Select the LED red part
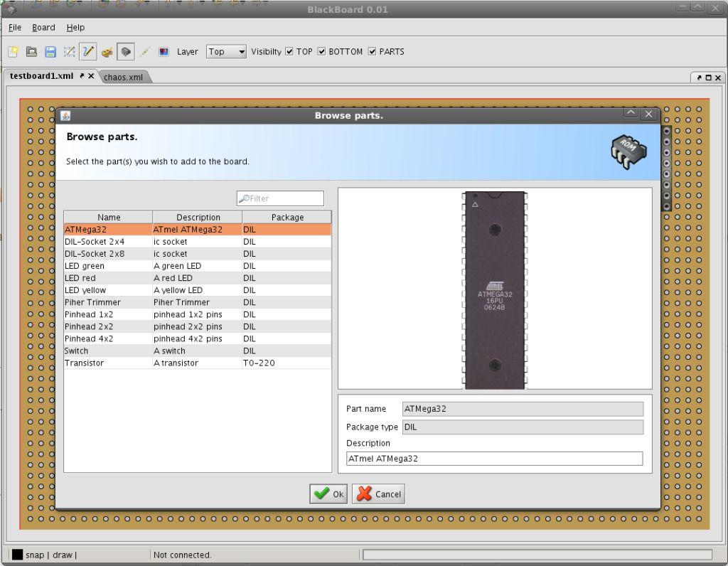 [80, 278]
